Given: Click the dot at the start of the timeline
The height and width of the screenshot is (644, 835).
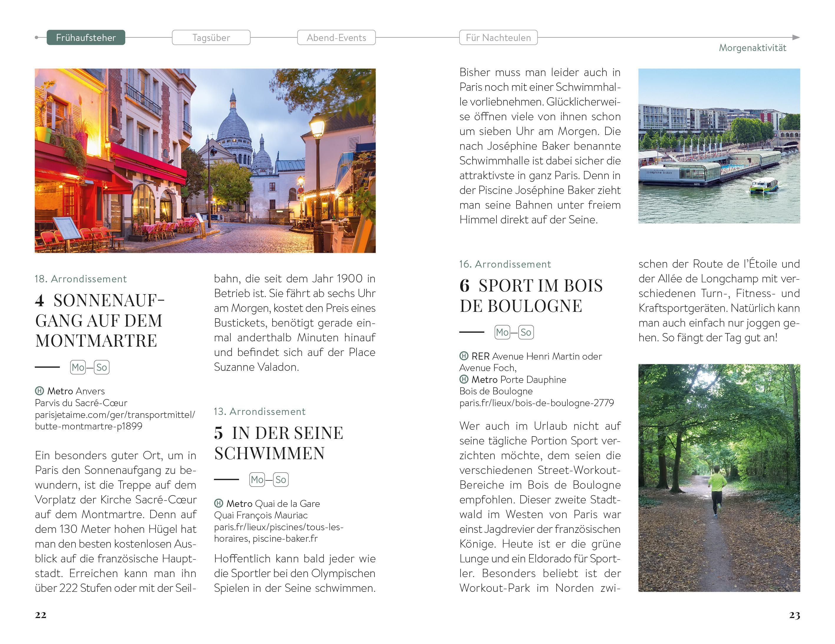Looking at the screenshot, I should point(37,37).
